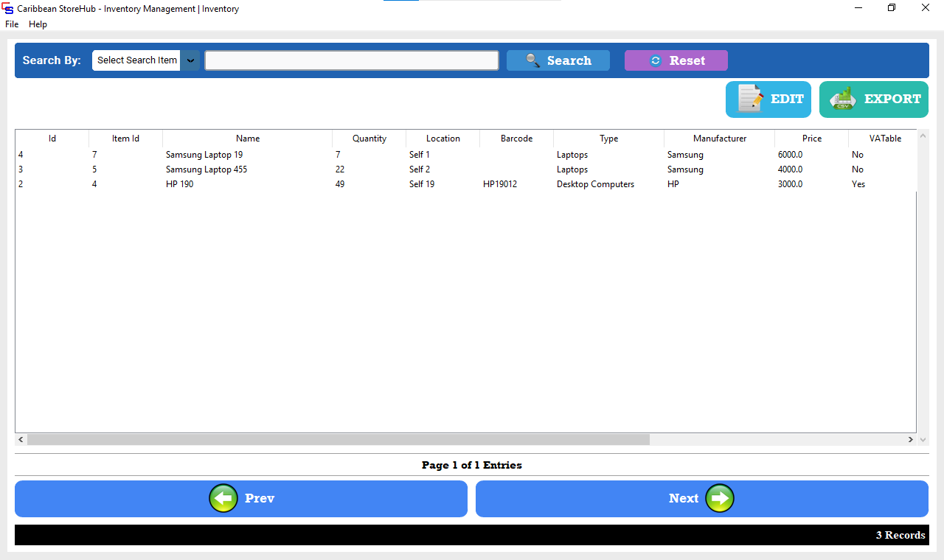This screenshot has width=944, height=560.
Task: Click location cell Self 19
Action: click(422, 184)
